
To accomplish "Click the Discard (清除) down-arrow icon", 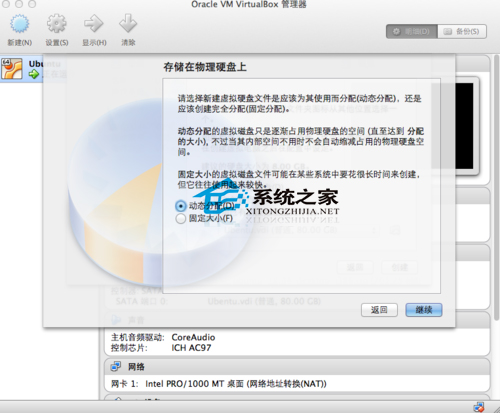I will [128, 23].
